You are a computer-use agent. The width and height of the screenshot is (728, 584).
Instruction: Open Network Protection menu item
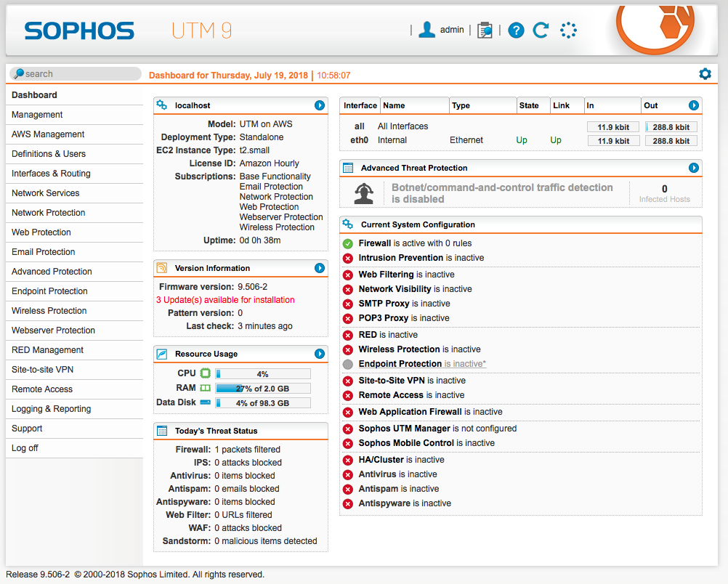point(49,213)
